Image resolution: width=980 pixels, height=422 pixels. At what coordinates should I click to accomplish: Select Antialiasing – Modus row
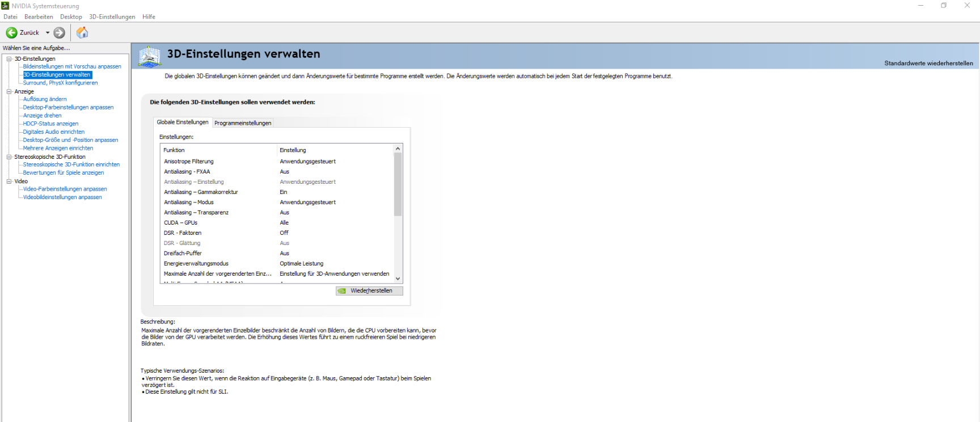277,202
